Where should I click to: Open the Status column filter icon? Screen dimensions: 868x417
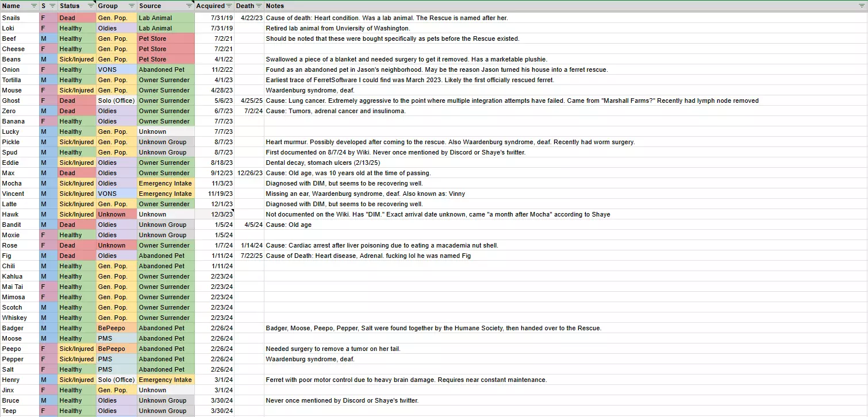coord(91,6)
